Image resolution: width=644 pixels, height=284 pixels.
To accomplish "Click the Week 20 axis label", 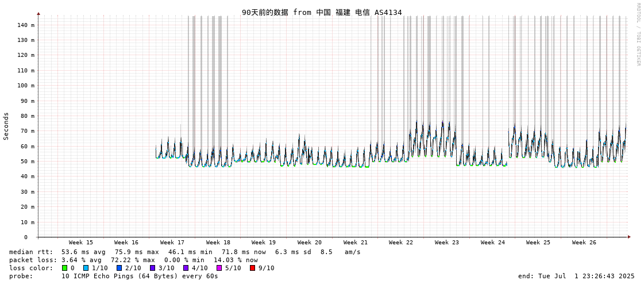I will pos(310,243).
